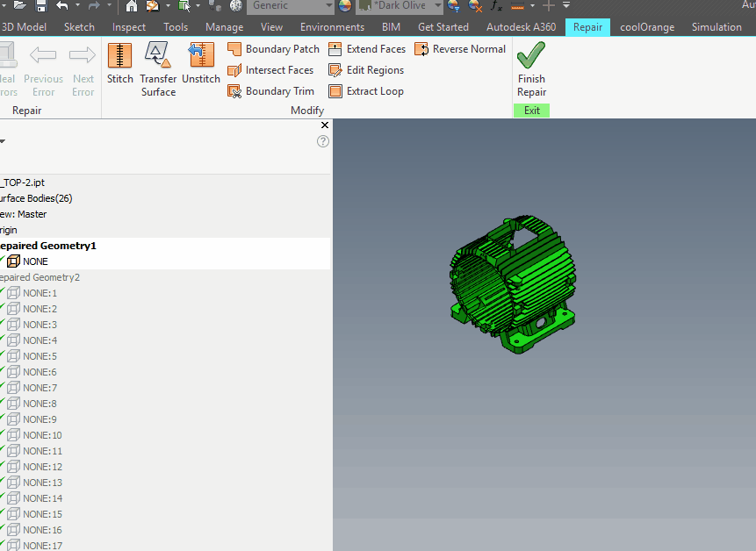The image size is (756, 551).
Task: Select the Extend Faces tool
Action: point(334,49)
